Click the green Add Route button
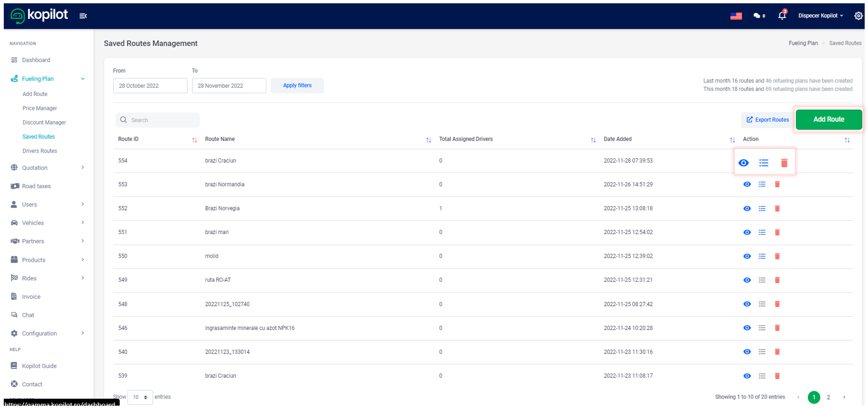The width and height of the screenshot is (868, 408). (x=828, y=120)
